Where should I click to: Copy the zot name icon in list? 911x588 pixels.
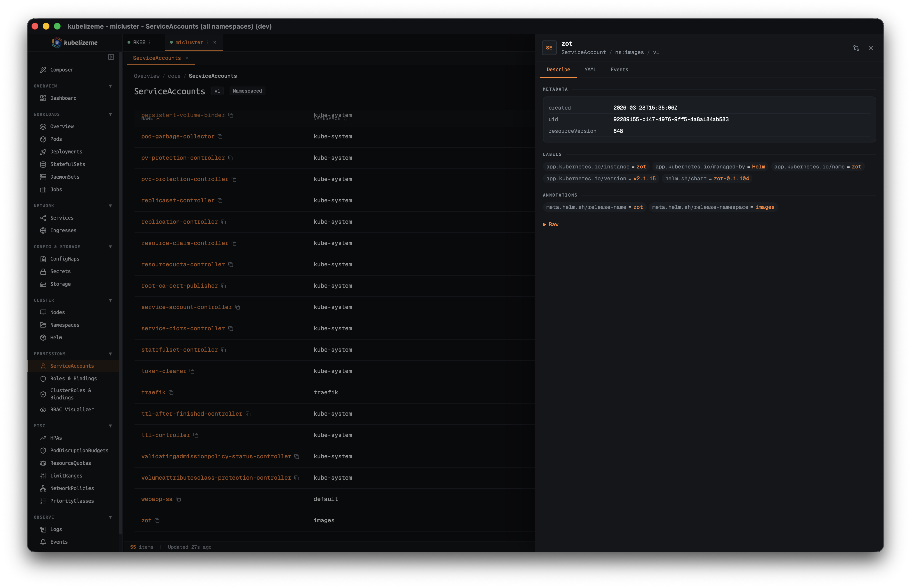click(x=157, y=520)
